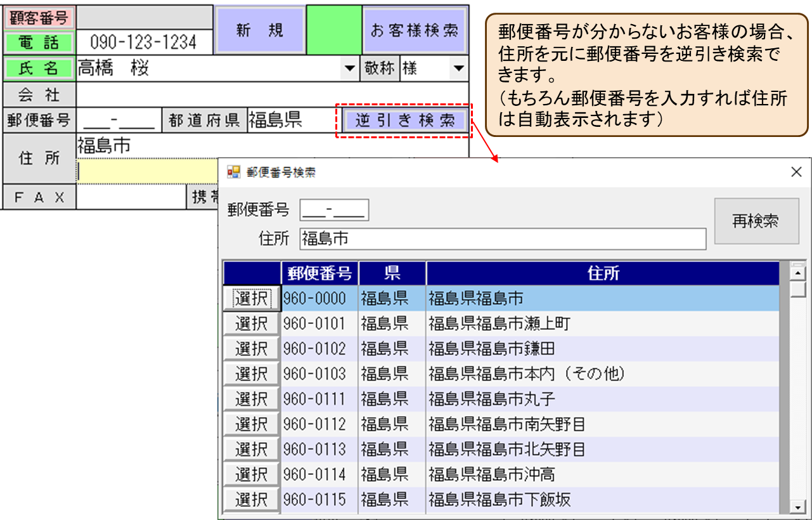Click the 電話 number input field

click(144, 42)
